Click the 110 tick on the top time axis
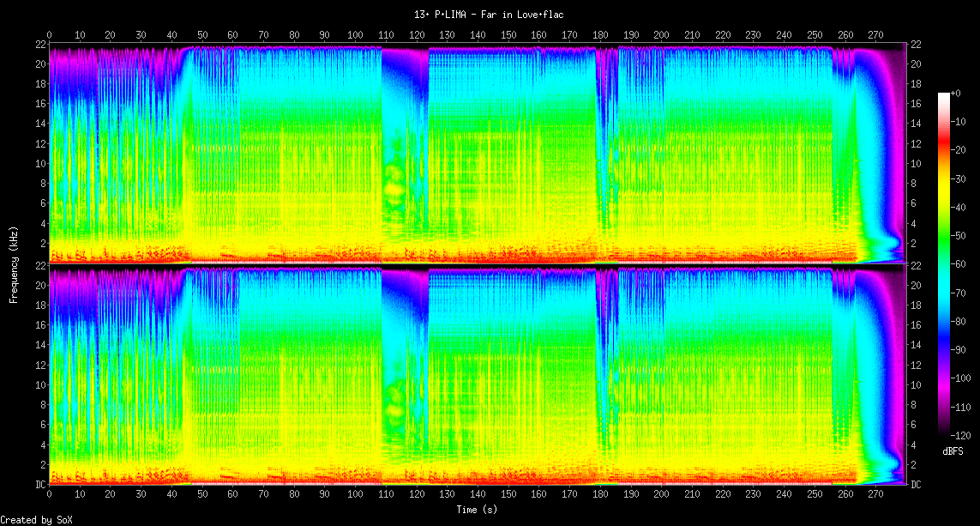980x526 pixels. point(386,35)
